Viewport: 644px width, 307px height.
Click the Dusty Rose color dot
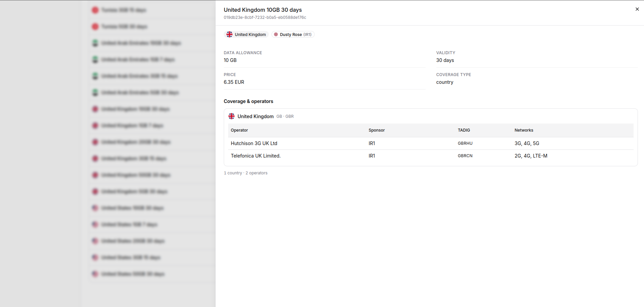click(x=276, y=34)
